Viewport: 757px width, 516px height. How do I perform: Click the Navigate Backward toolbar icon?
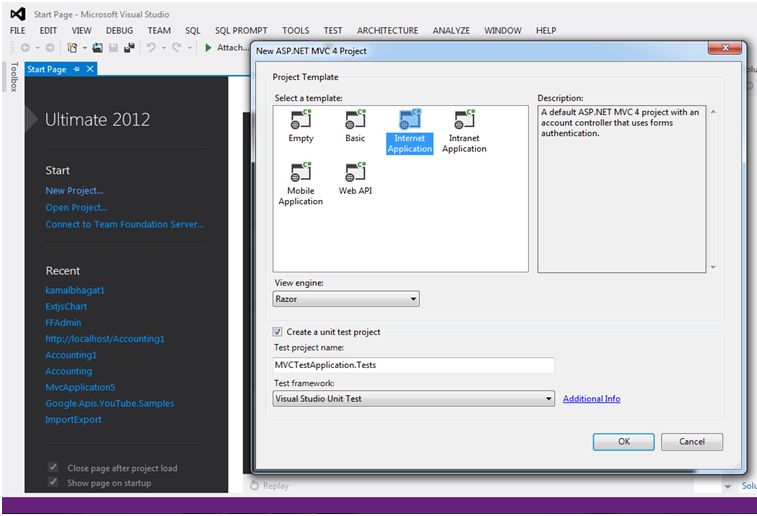coord(25,47)
